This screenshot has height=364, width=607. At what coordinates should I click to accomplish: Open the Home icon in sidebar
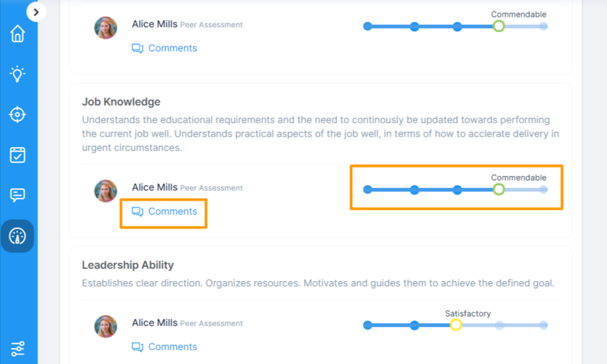click(17, 34)
